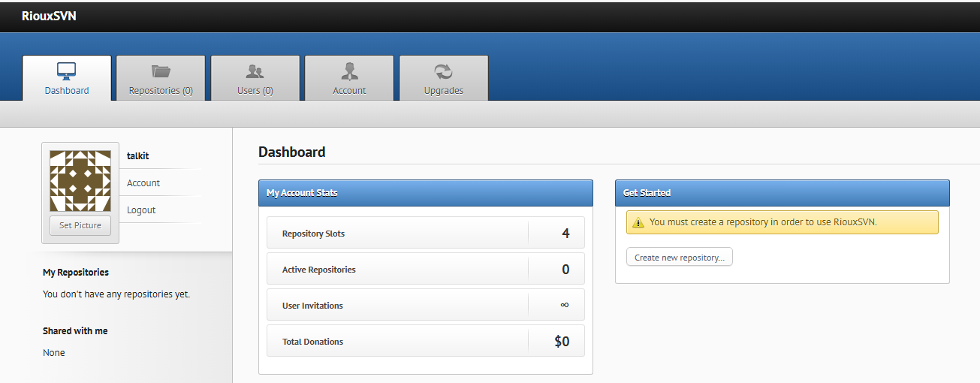Click the Dashboard page heading
This screenshot has width=980, height=383.
point(292,152)
